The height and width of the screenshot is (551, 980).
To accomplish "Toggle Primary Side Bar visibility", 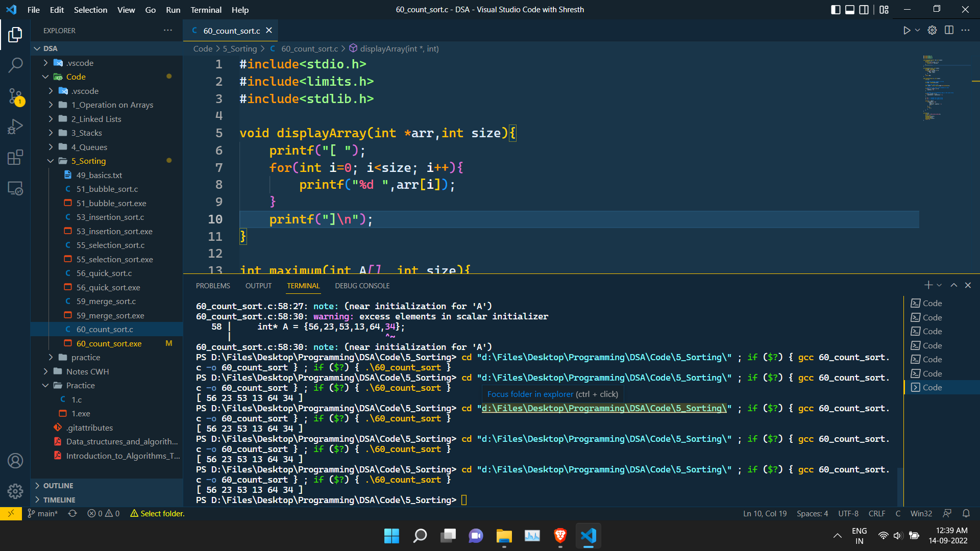I will pos(836,10).
